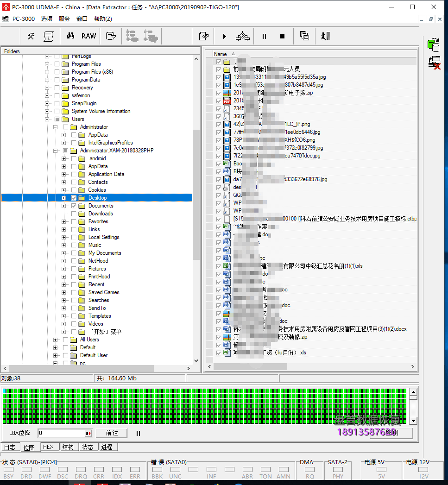
Task: Click the Word icon of 管网工程项目 docx
Action: (227, 329)
